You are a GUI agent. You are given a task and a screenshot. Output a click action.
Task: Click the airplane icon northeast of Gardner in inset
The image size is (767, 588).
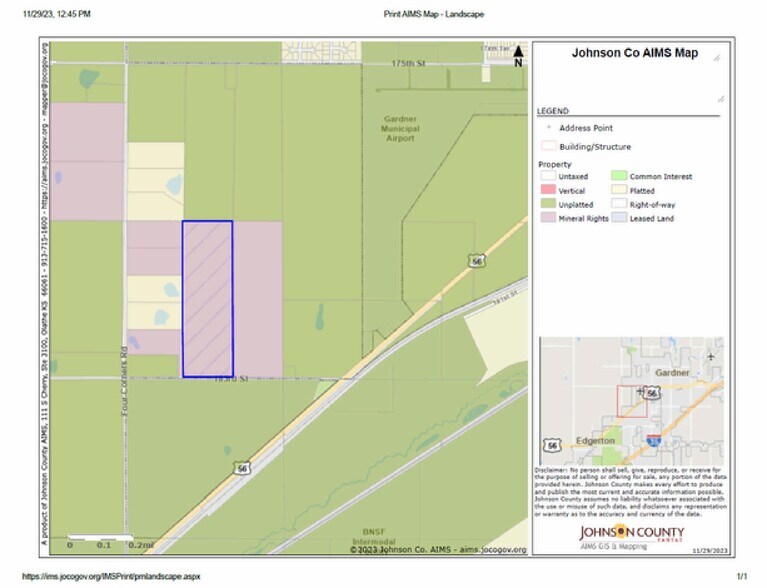pos(711,356)
